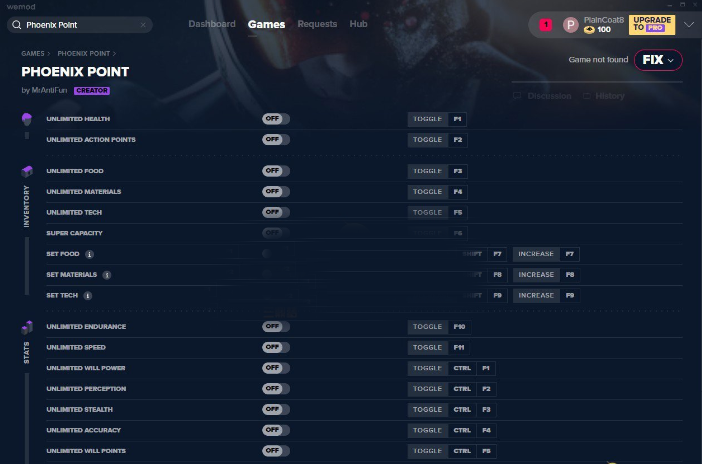The width and height of the screenshot is (702, 464).
Task: Click the Super Capacity label
Action: (74, 233)
